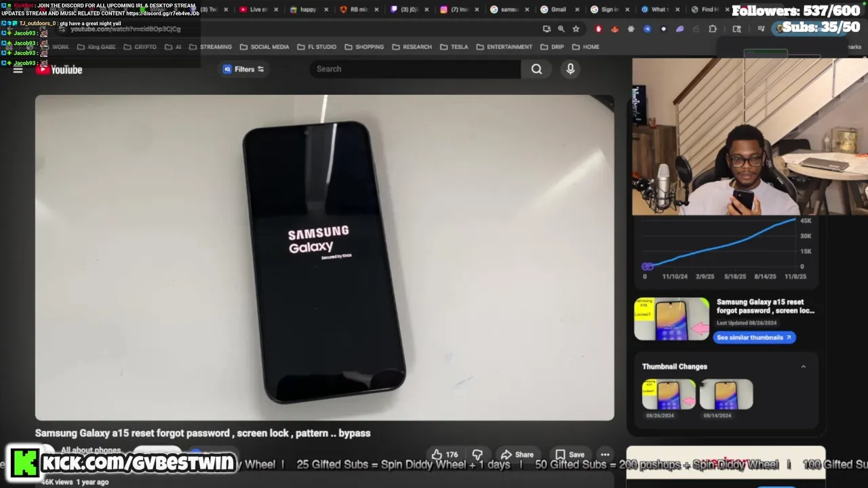Dislike the video with thumbs down
The width and height of the screenshot is (868, 488).
(x=477, y=455)
